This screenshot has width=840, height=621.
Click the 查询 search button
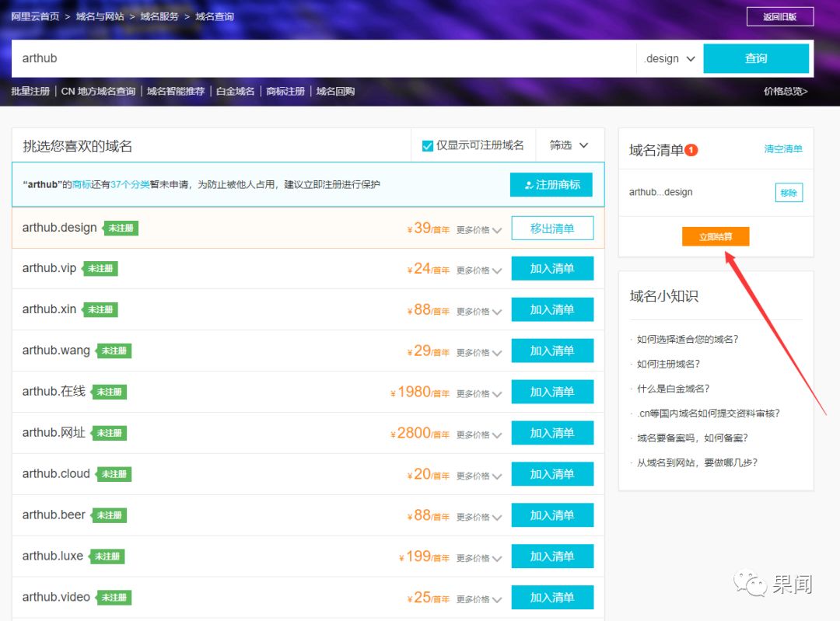(756, 58)
